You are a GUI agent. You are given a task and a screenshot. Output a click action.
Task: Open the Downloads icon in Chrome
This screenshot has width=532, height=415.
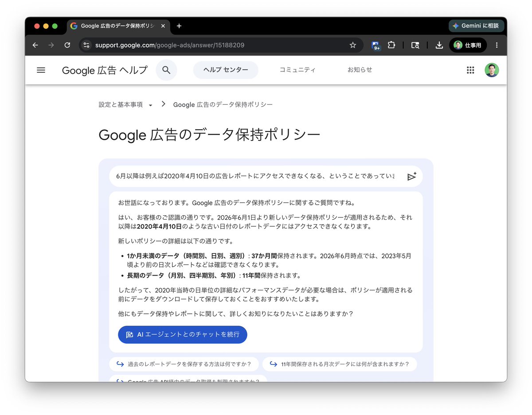click(x=439, y=45)
